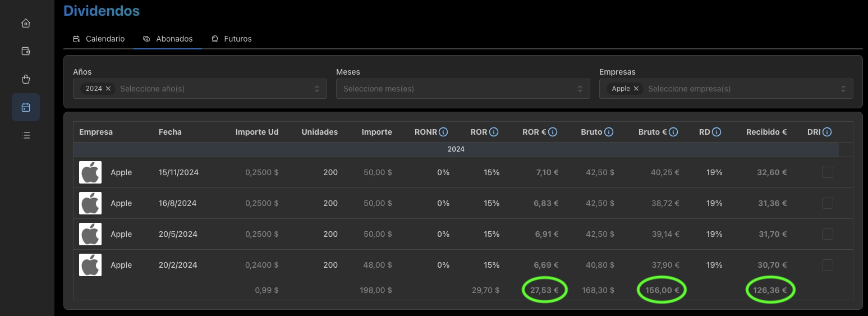Switch to the Abonados tab
Viewport: 868px width, 316px height.
pyautogui.click(x=168, y=39)
